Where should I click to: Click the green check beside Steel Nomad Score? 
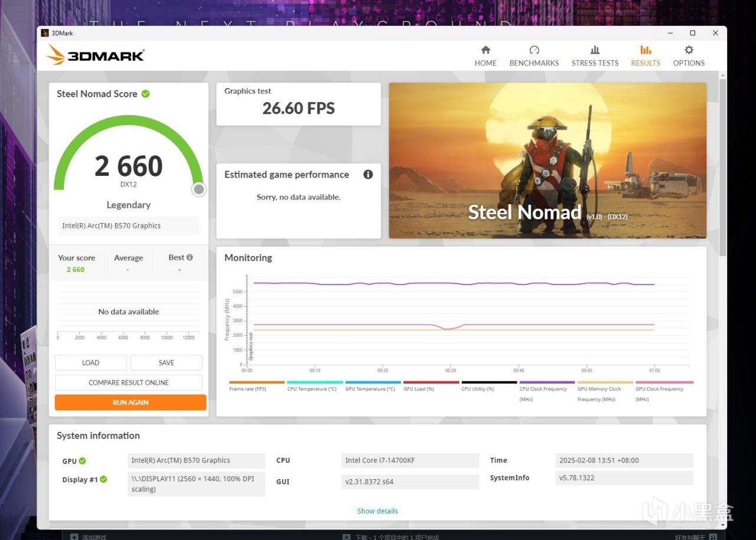(x=145, y=94)
